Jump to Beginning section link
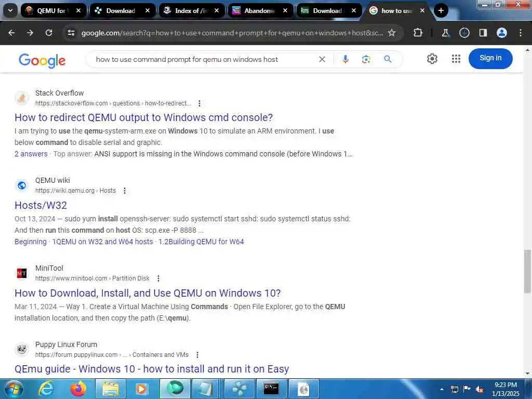Screen dimensions: 532x399 pos(31,242)
